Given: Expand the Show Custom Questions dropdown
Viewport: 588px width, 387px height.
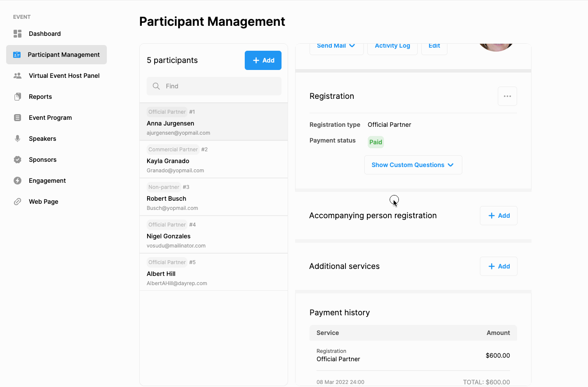Looking at the screenshot, I should (413, 165).
